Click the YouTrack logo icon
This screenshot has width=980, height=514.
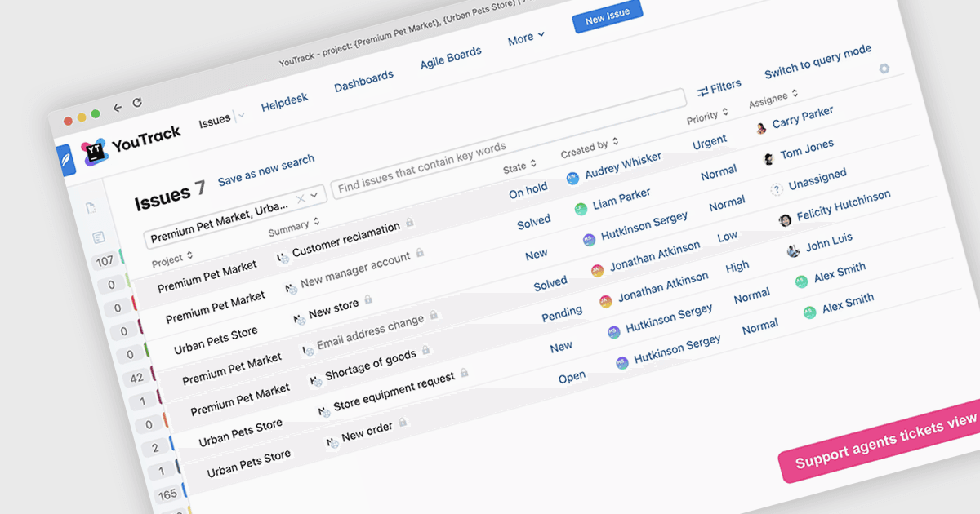click(x=95, y=150)
